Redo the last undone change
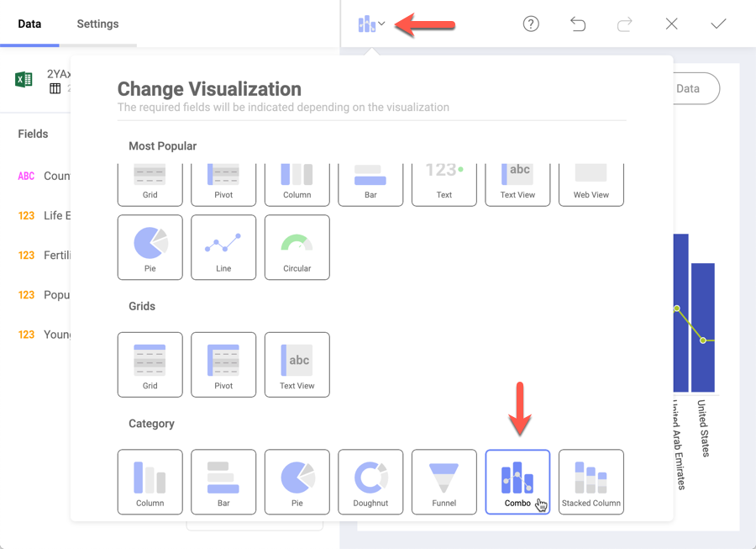 pos(624,24)
